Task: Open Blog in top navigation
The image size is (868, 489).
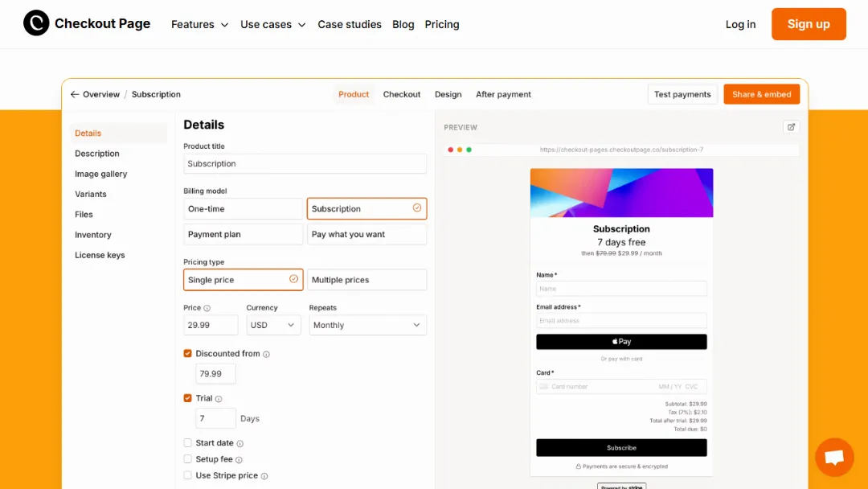Action: coord(403,24)
